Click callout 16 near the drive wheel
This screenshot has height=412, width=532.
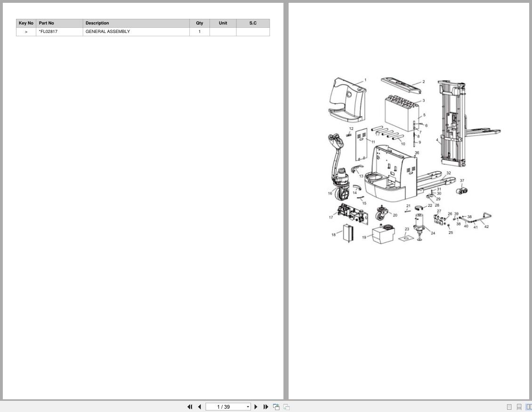(330, 194)
